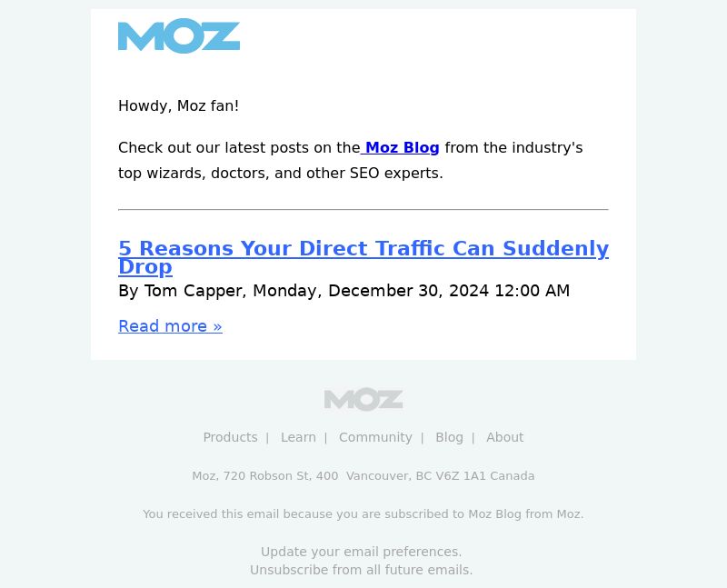727x588 pixels.
Task: Open the Products footer link
Action: pos(231,437)
